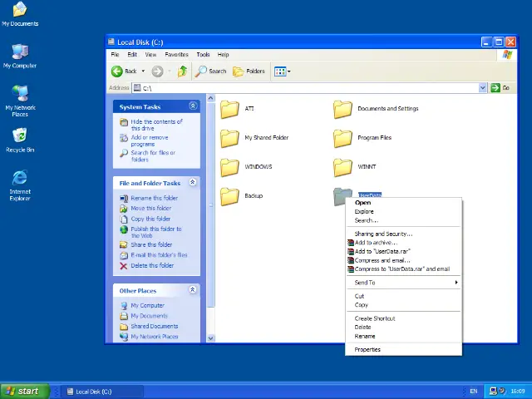Screen dimensions: 532x399
Task: Toggle the Folders pane button
Action: point(249,71)
